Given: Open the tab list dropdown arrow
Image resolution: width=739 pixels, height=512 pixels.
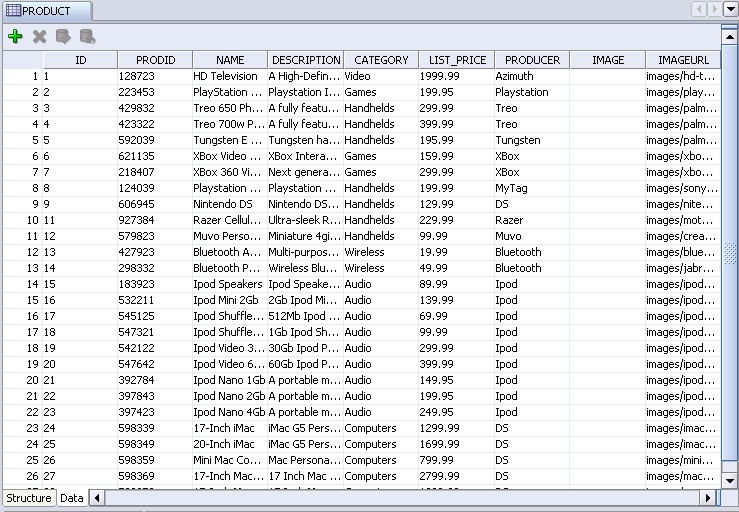Looking at the screenshot, I should click(x=731, y=8).
